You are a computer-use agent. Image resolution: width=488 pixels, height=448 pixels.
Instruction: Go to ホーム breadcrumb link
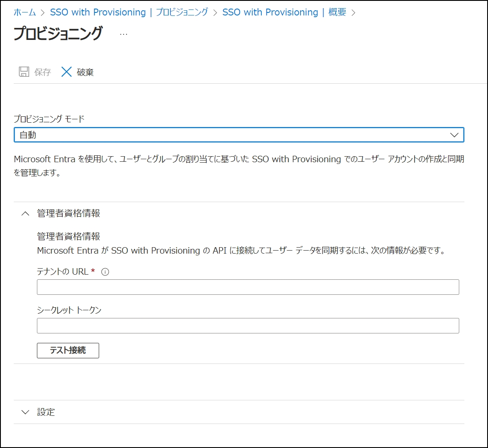25,12
